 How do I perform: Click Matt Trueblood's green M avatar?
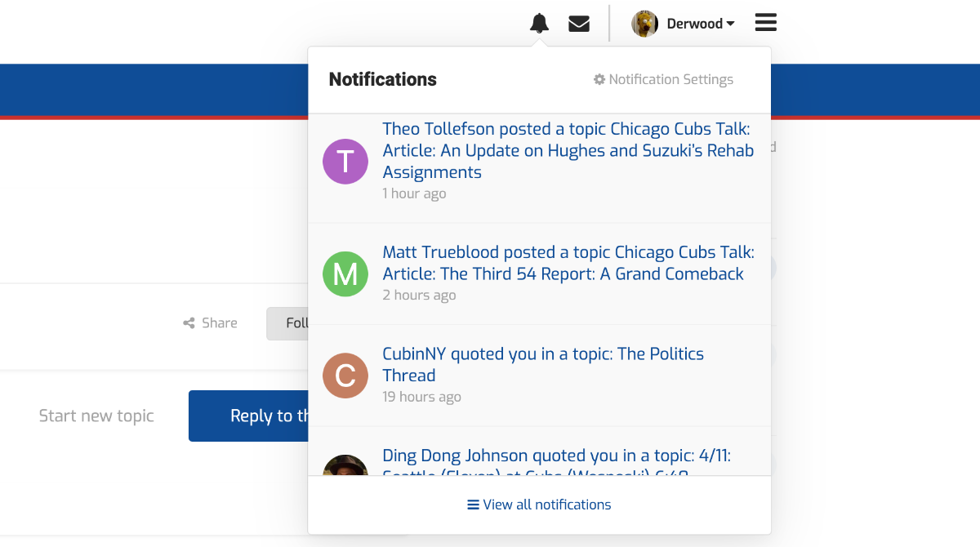click(x=345, y=274)
